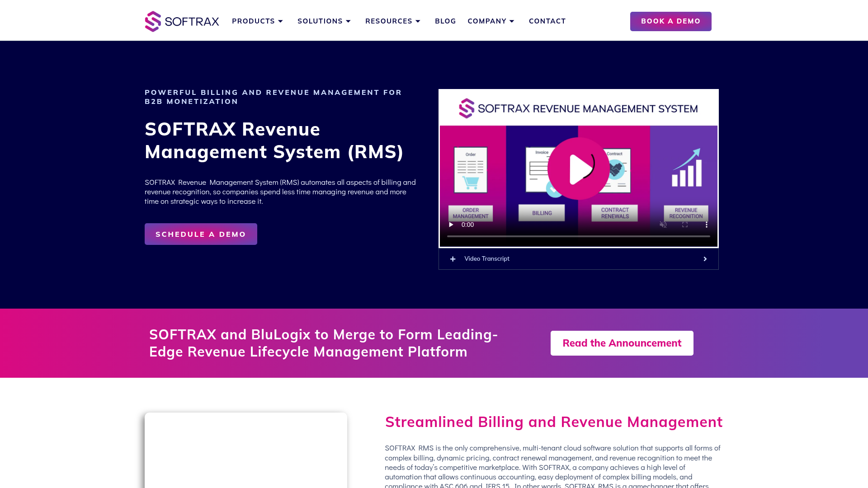Expand the Video Transcript with the plus icon
868x488 pixels.
(453, 258)
